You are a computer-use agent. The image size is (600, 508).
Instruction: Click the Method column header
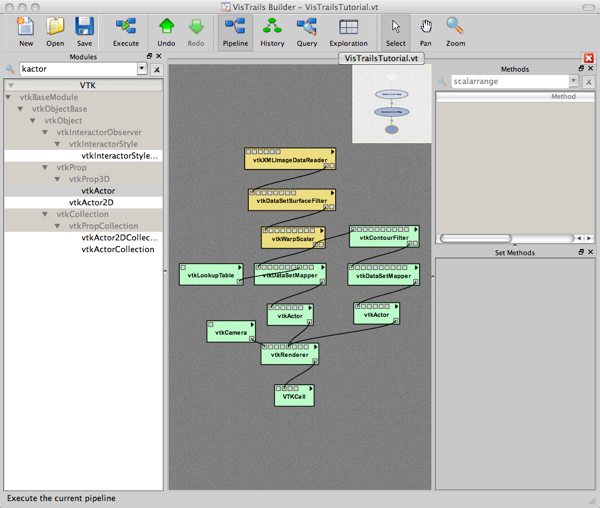pos(515,96)
